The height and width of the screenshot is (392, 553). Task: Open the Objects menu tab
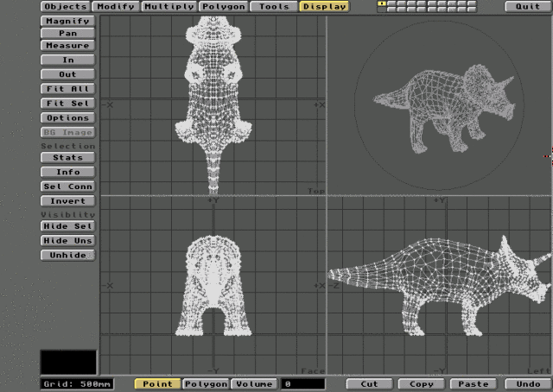pyautogui.click(x=65, y=6)
